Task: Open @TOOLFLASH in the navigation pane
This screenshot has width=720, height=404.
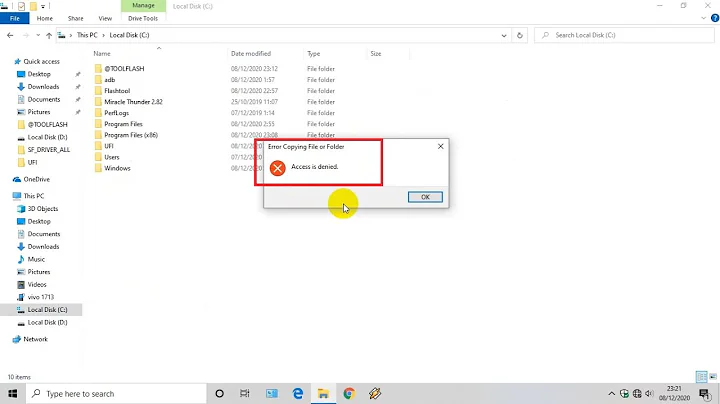Action: 47,124
